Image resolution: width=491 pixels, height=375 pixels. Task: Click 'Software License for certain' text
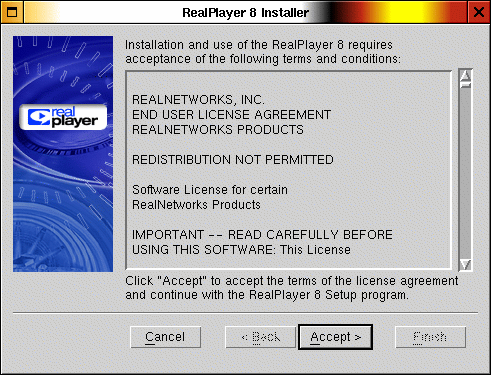210,190
